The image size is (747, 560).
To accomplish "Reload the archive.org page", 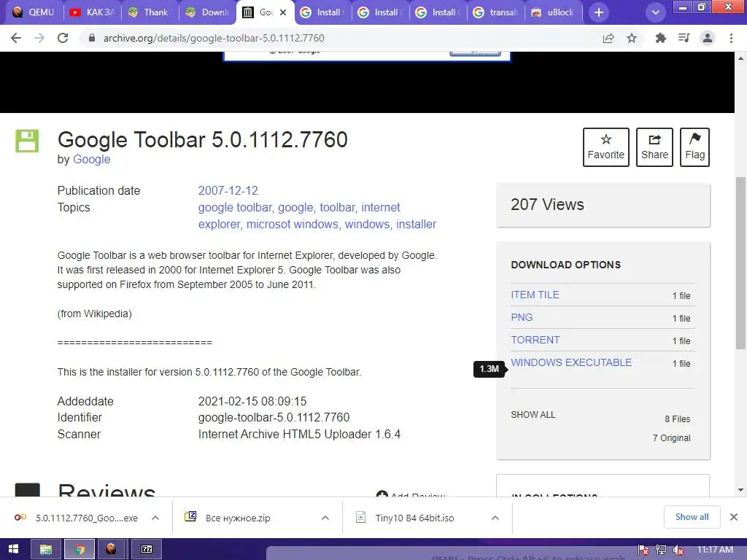I will [63, 38].
